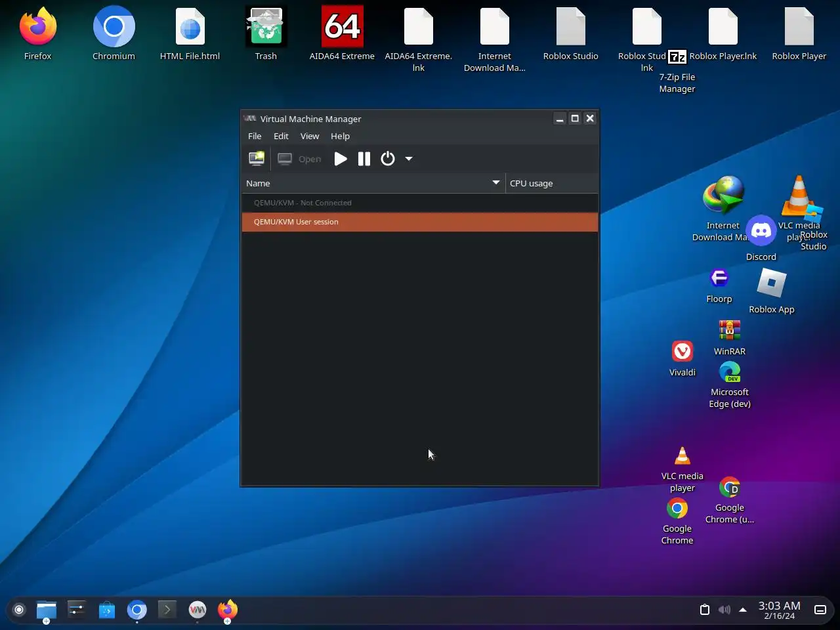Image resolution: width=840 pixels, height=630 pixels.
Task: Open the Chromium desktop icon
Action: click(x=114, y=27)
